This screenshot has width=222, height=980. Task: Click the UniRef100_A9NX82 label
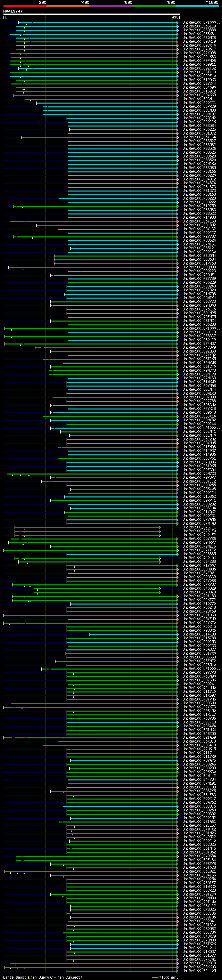click(199, 420)
